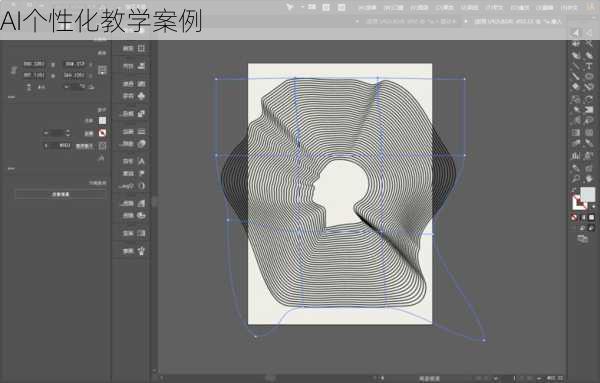Open the Character panel icon with letter A
Viewport: 600px width, 383px height.
[x=141, y=161]
